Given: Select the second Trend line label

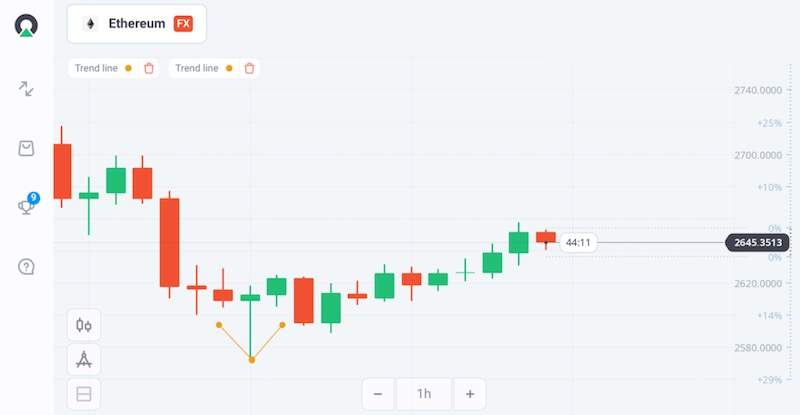Looking at the screenshot, I should pos(197,68).
